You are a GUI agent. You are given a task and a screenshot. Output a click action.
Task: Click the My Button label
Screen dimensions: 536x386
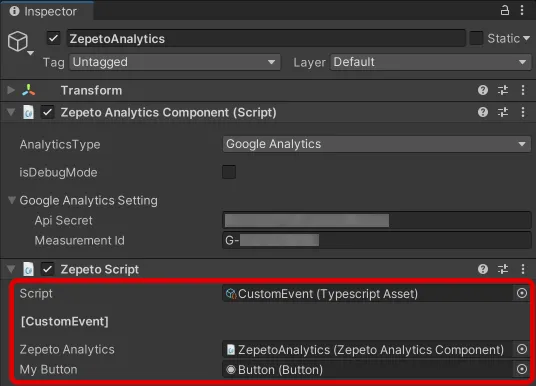[49, 370]
